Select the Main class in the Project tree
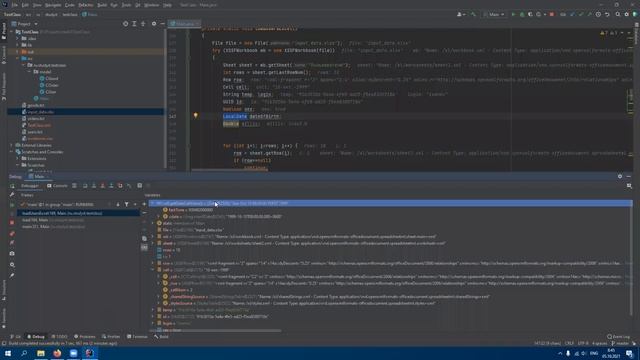 tap(42, 98)
